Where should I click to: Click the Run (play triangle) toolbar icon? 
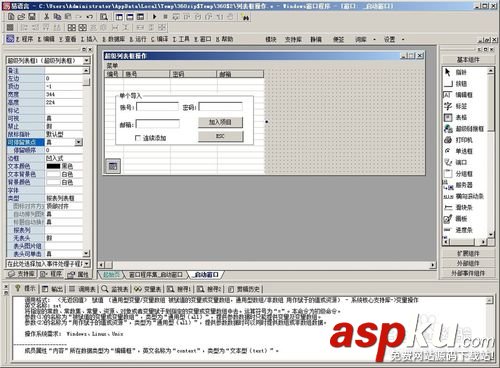[x=154, y=16]
